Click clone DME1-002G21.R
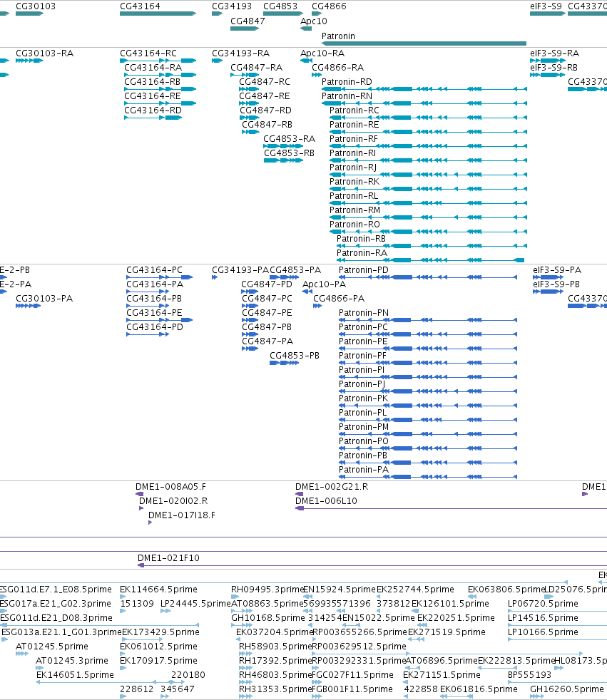Viewport: 607px width, 700px height. click(x=332, y=487)
